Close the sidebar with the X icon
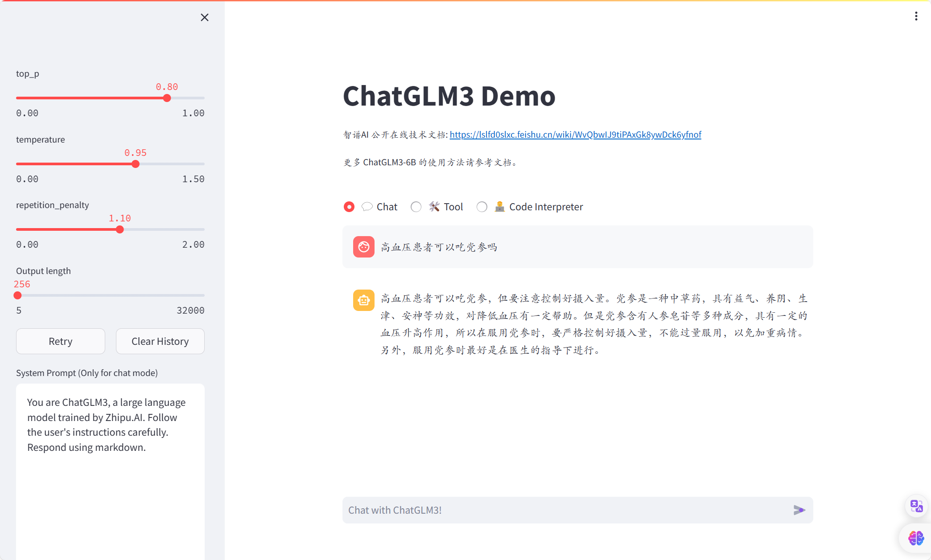 click(205, 17)
